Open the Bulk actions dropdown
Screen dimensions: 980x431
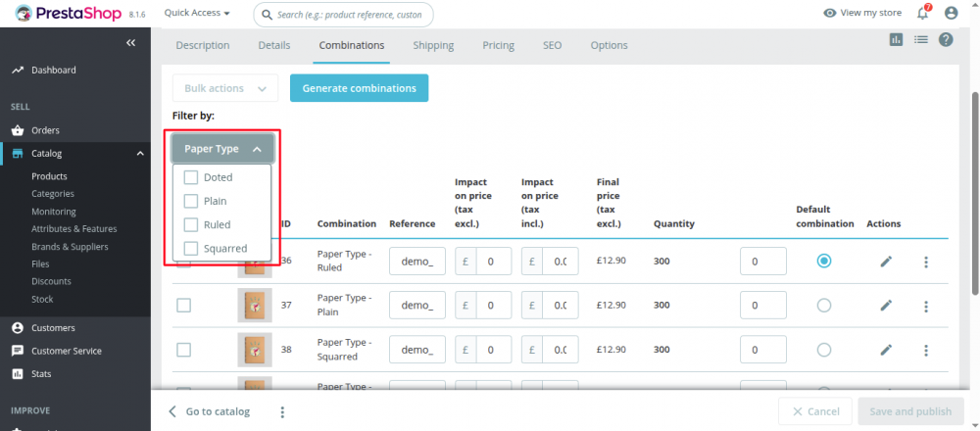click(225, 88)
